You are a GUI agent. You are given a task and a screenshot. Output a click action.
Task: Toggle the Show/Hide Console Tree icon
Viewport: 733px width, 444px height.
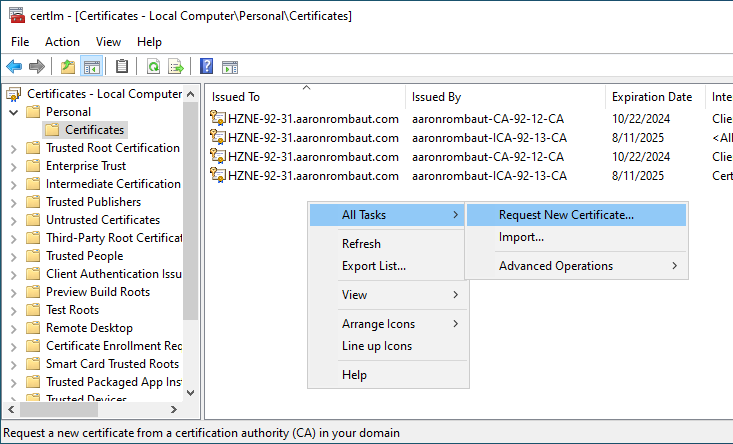click(91, 67)
